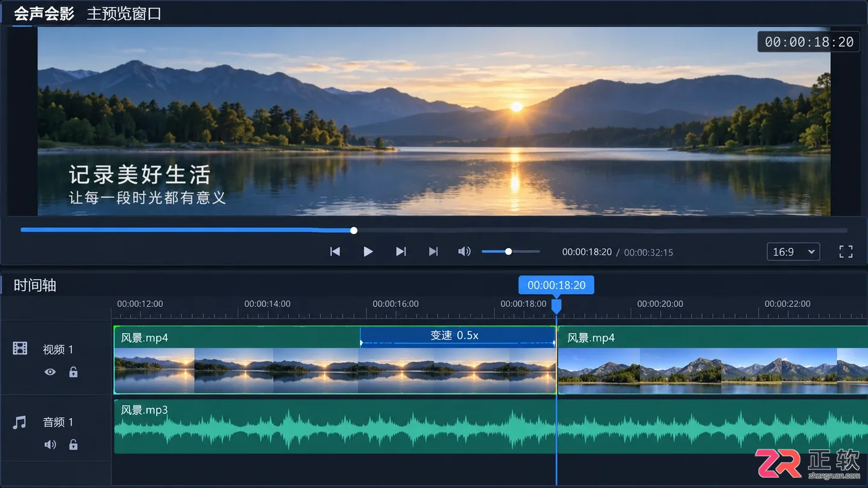Screen dimensions: 868x488
Task: Toggle the lock on the 视频 1 track
Action: pos(74,372)
